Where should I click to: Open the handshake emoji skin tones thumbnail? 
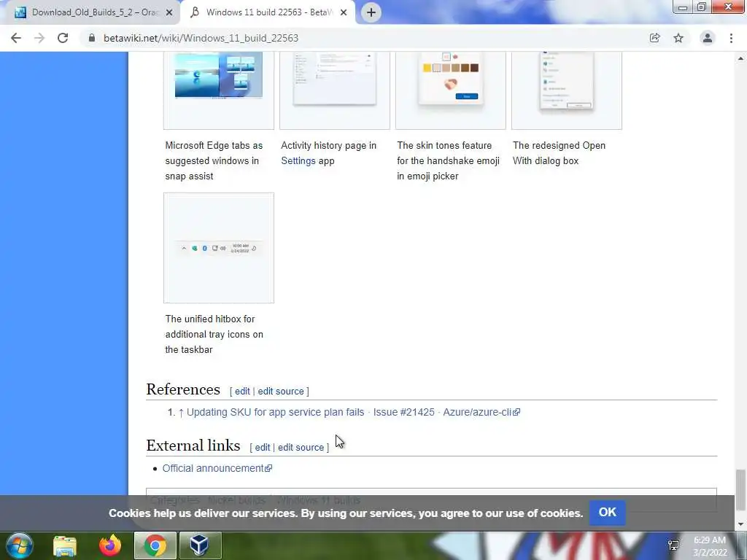[x=451, y=90]
